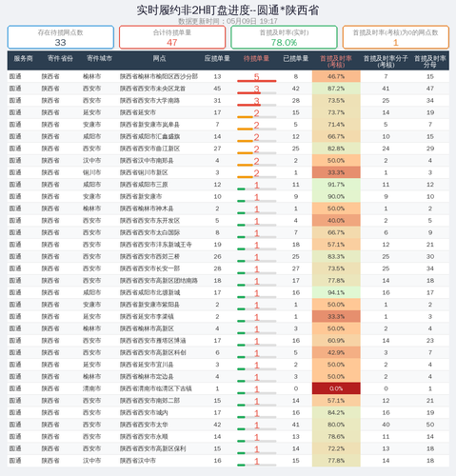This screenshot has width=456, height=476.
Task: Click the 40.0% rate cell
Action: [x=336, y=221]
